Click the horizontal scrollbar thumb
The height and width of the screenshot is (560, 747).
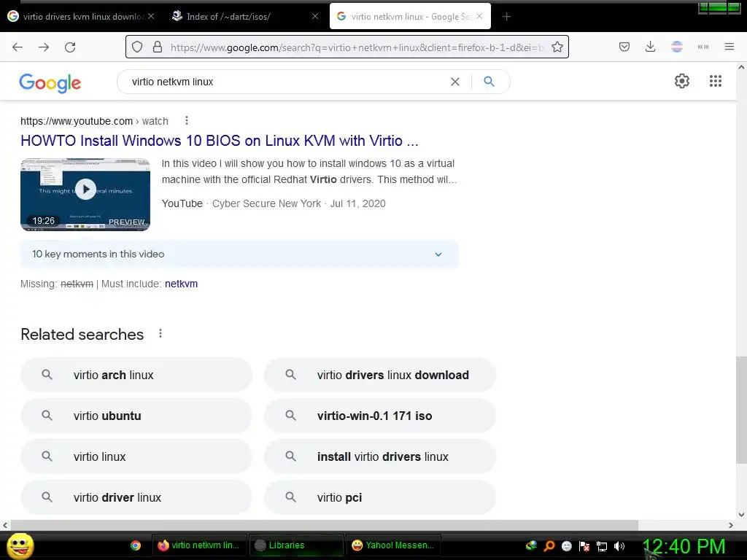[x=324, y=525]
